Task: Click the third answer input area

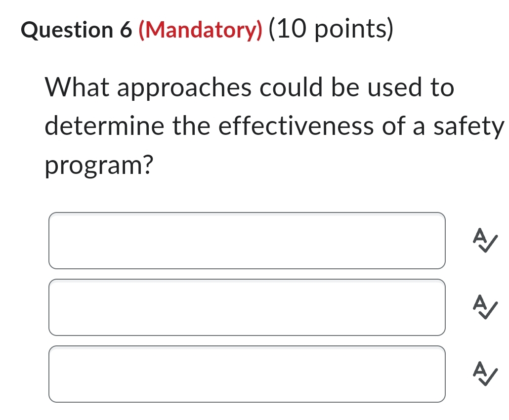Action: click(x=247, y=374)
